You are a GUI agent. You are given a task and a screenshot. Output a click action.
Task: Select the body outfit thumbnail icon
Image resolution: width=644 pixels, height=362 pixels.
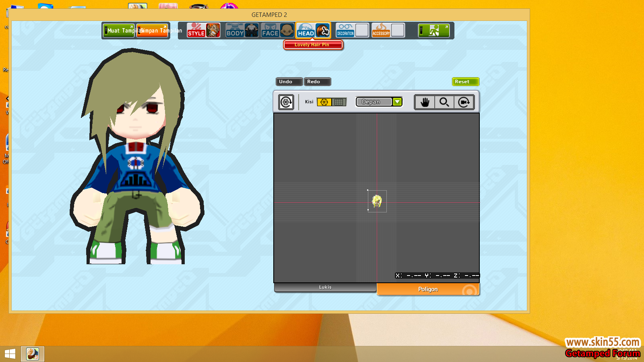[x=252, y=30]
